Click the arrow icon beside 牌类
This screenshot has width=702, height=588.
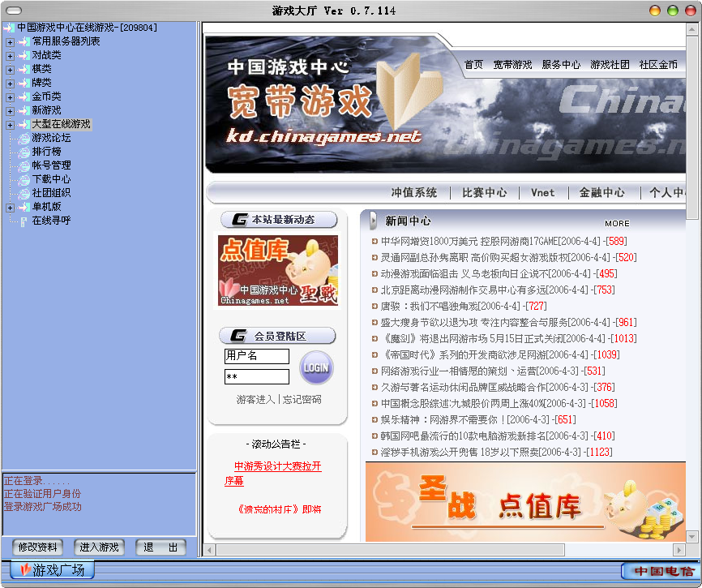click(x=24, y=84)
